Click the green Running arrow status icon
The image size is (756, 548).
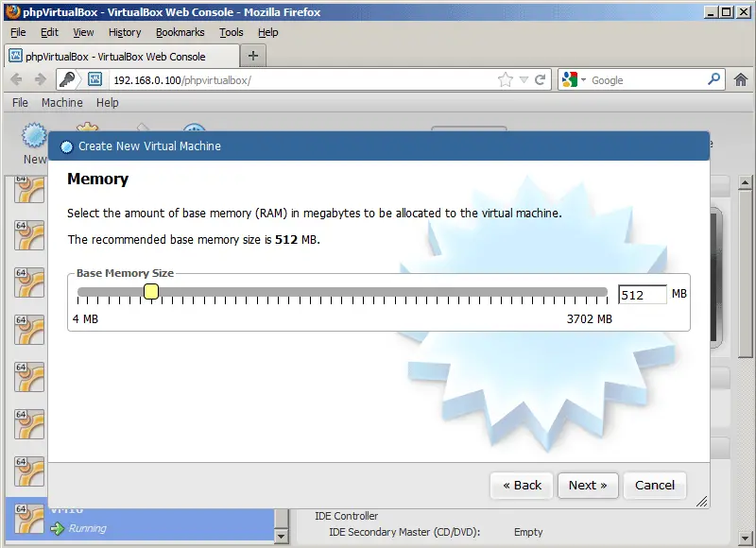(x=58, y=528)
